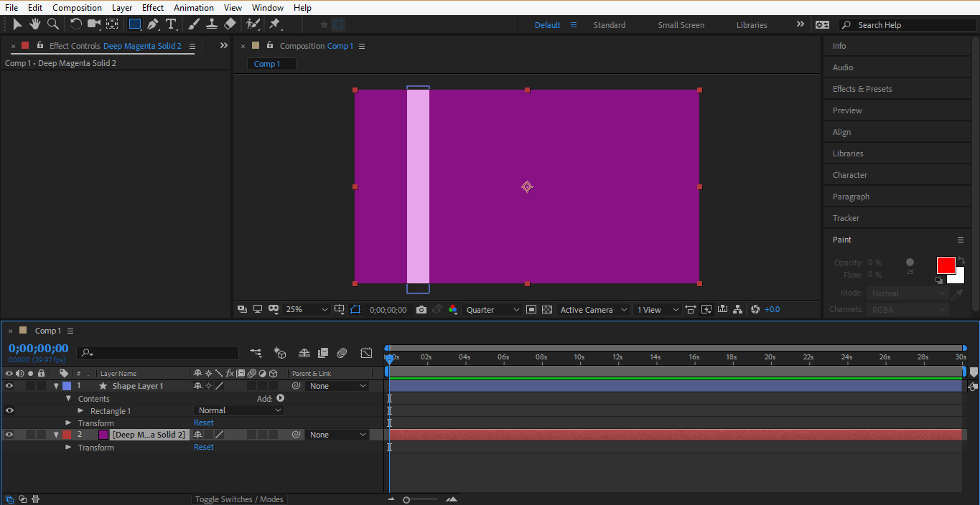The height and width of the screenshot is (505, 980).
Task: Open the Animation menu
Action: [193, 8]
